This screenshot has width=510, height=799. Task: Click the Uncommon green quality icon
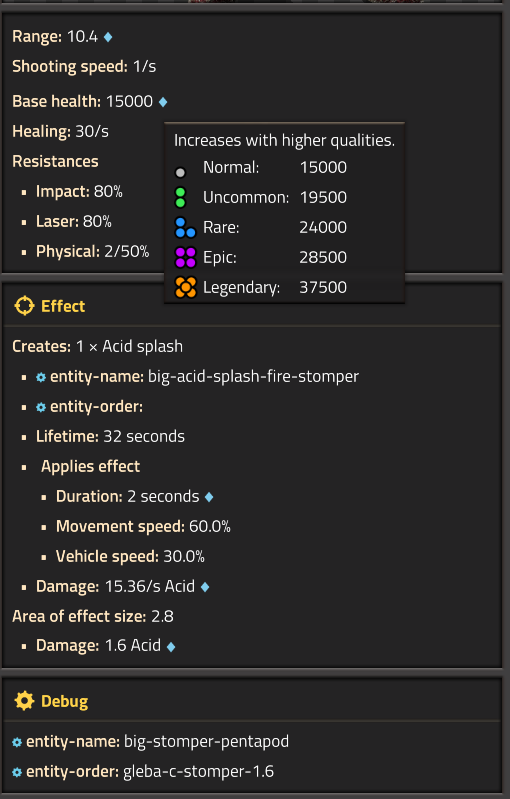(x=180, y=198)
